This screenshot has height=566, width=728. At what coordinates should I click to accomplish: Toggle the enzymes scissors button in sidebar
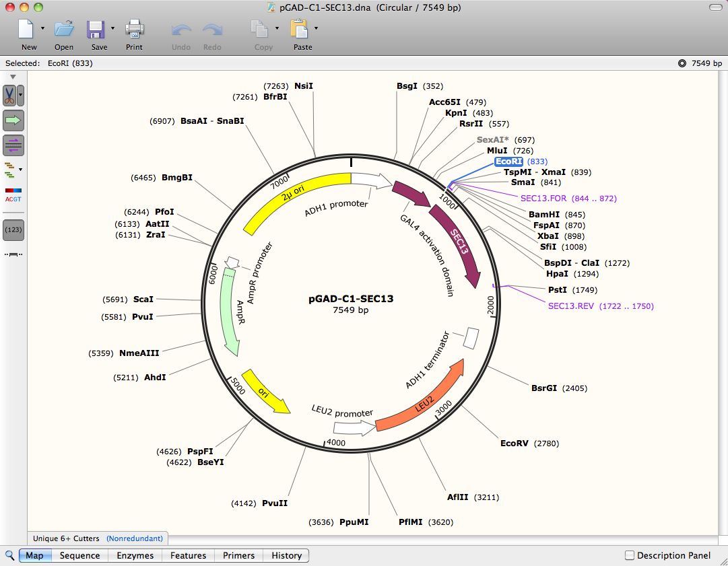(x=10, y=95)
